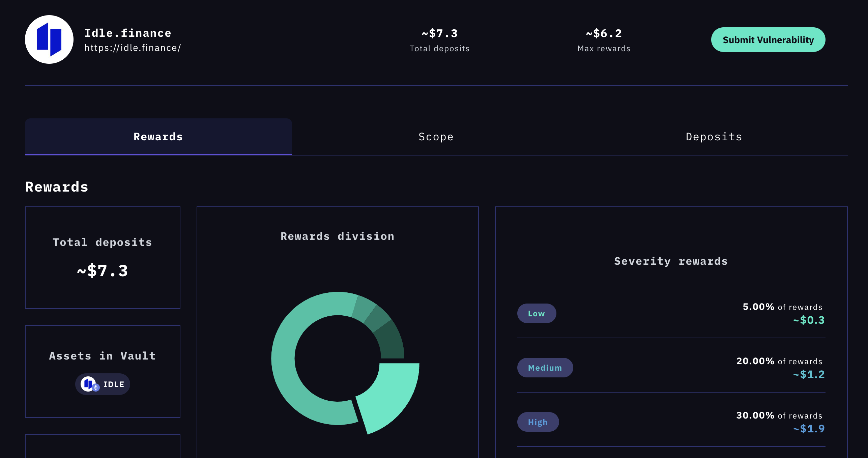Click the High severity badge
This screenshot has height=458, width=868.
pos(538,422)
